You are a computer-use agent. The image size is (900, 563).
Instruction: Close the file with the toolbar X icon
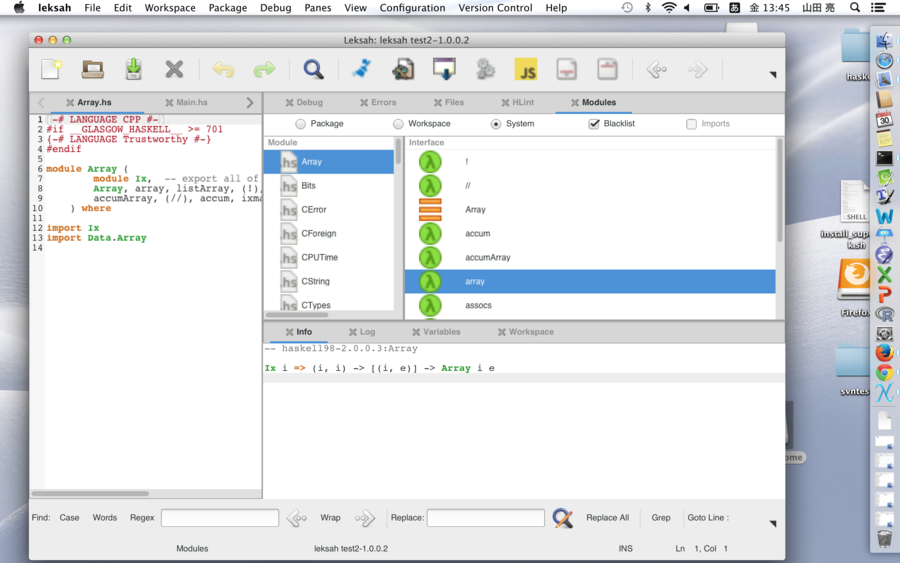pyautogui.click(x=174, y=69)
